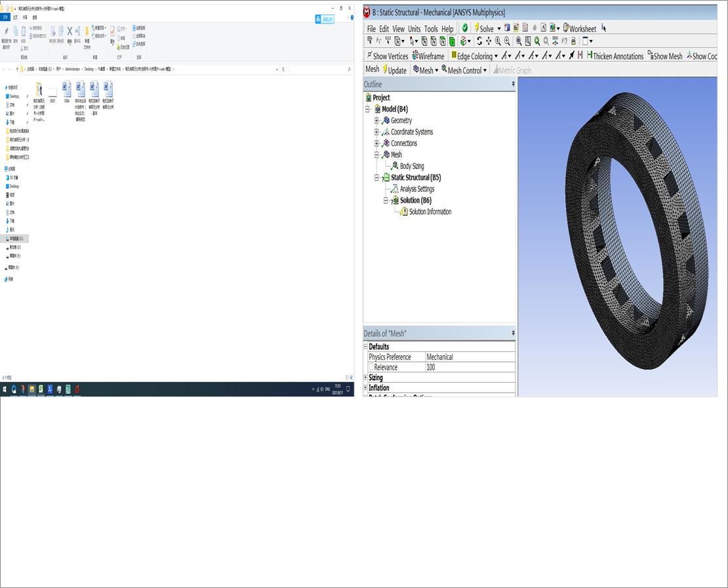Open the View menu in ANSYS Mechanical

pyautogui.click(x=398, y=29)
